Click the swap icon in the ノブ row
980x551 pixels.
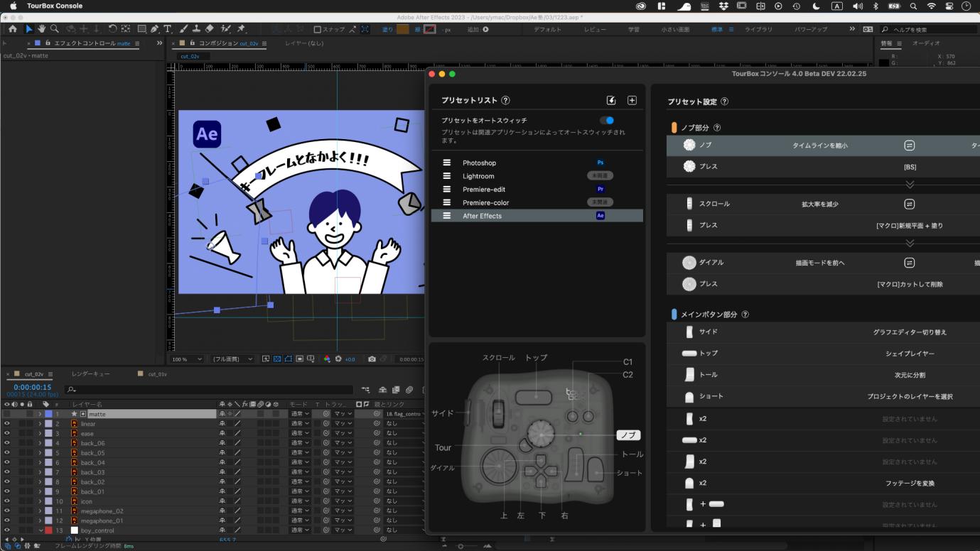tap(909, 145)
